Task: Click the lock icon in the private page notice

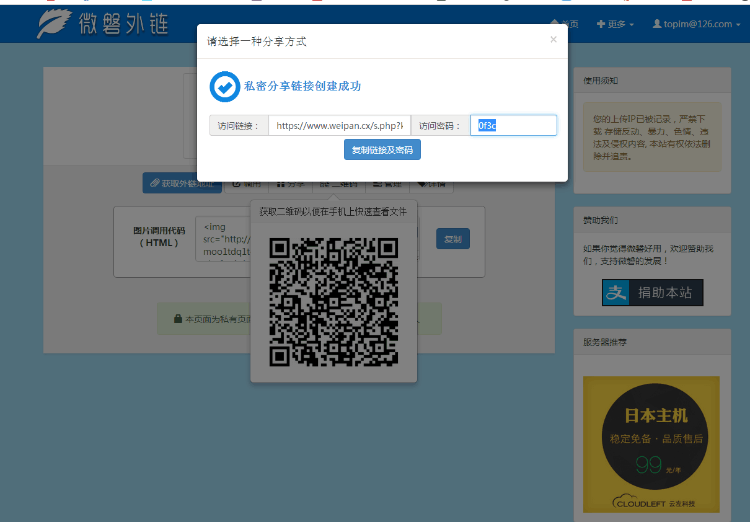Action: 178,319
